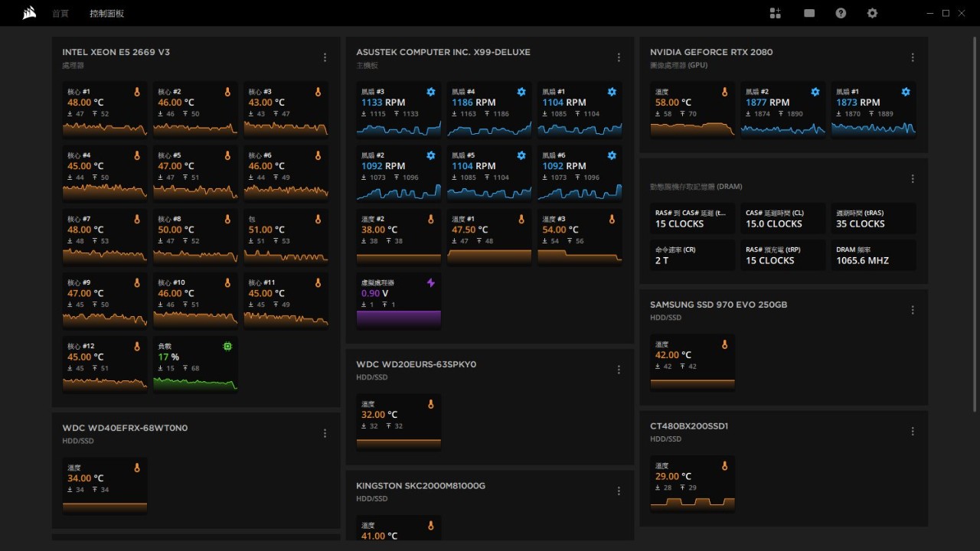Click thermometer icon on 核心 #2 tile
This screenshot has width=980, height=551.
[227, 92]
